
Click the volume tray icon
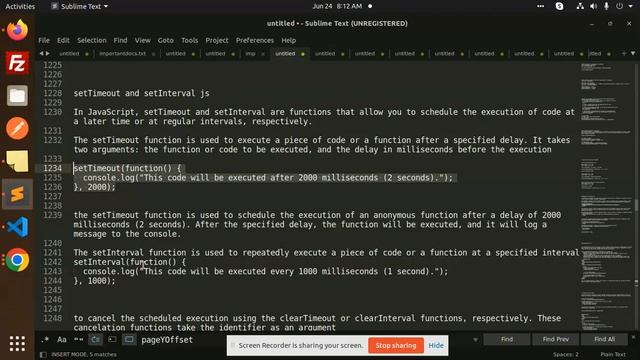pyautogui.click(x=593, y=6)
